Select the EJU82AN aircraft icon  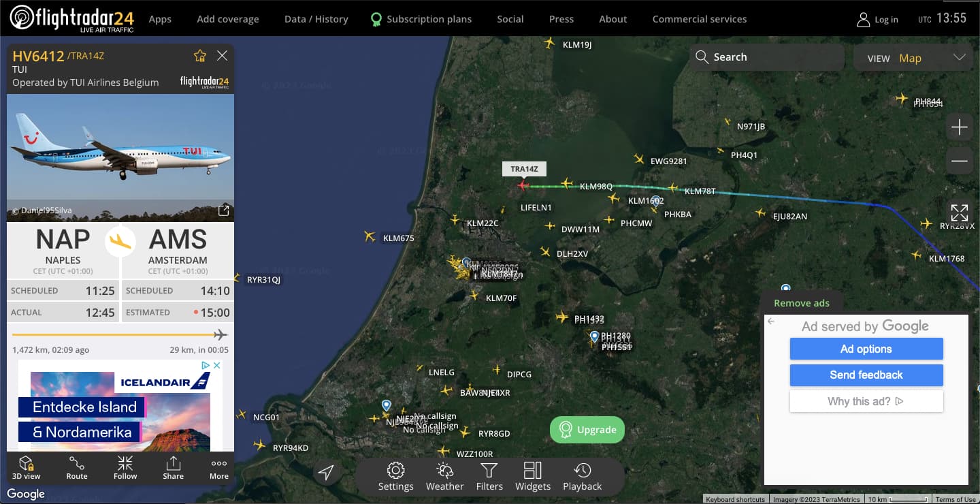pos(760,213)
